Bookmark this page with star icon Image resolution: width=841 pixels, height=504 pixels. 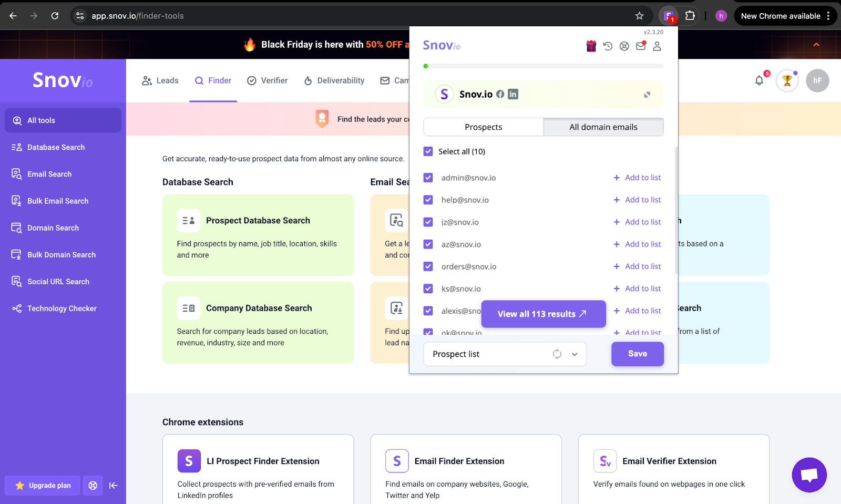(x=639, y=16)
